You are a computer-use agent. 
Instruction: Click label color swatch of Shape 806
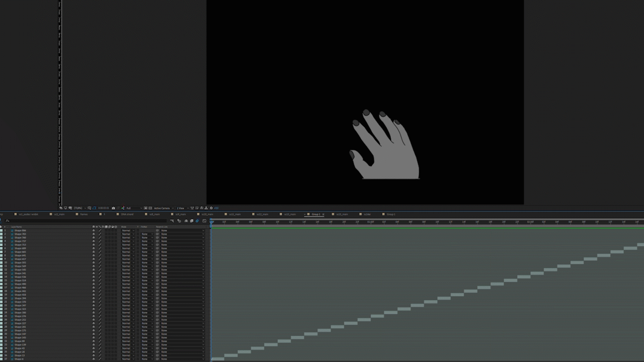2,230
